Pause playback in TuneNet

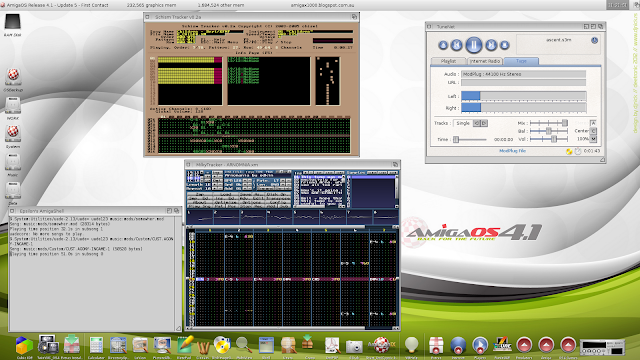[474, 45]
